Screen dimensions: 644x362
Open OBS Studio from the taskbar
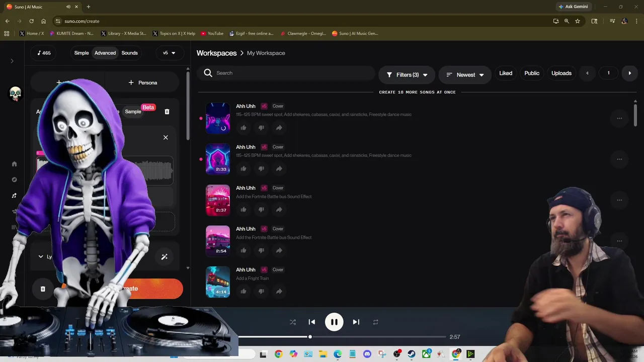(x=396, y=354)
